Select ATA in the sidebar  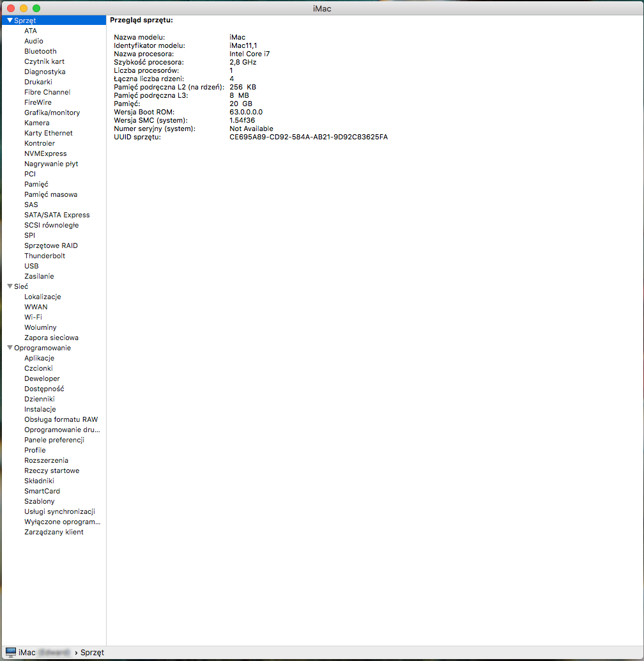click(x=30, y=31)
